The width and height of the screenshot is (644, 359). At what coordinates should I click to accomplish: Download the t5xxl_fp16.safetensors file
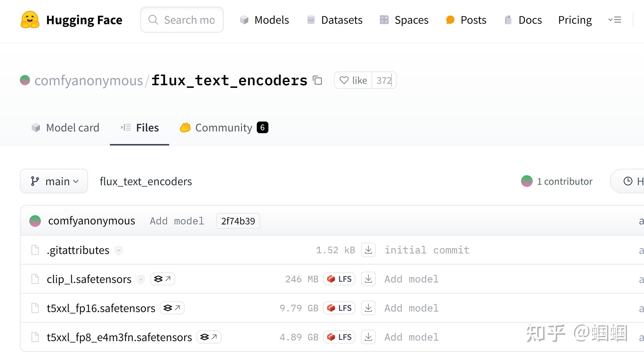tap(368, 308)
